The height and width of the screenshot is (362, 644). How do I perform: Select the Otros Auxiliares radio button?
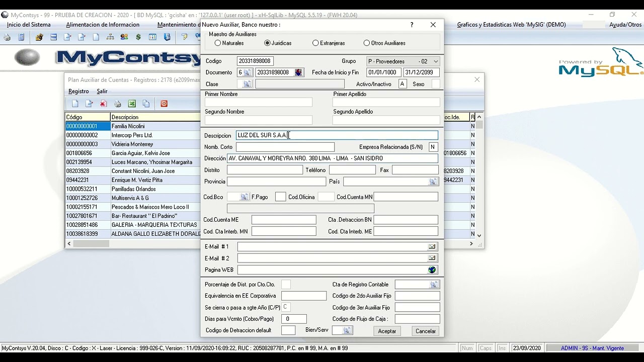point(366,43)
